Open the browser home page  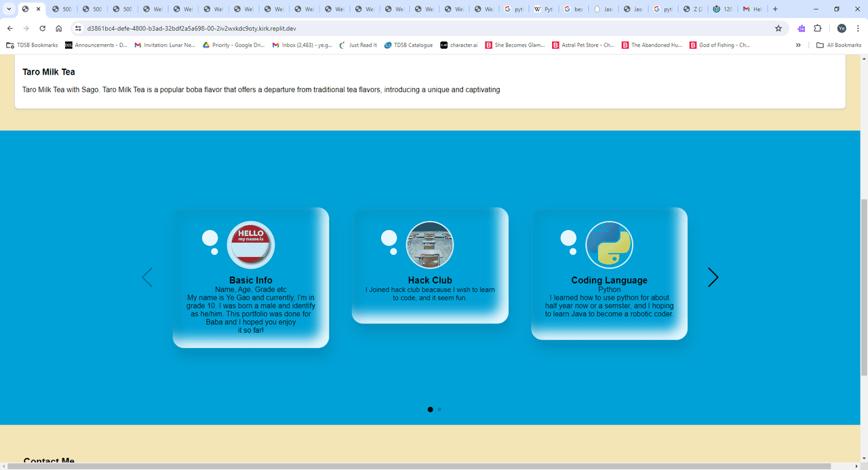click(x=59, y=28)
